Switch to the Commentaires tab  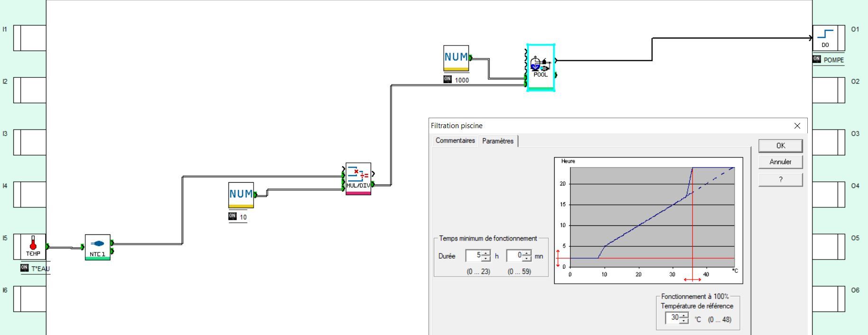[x=455, y=141]
